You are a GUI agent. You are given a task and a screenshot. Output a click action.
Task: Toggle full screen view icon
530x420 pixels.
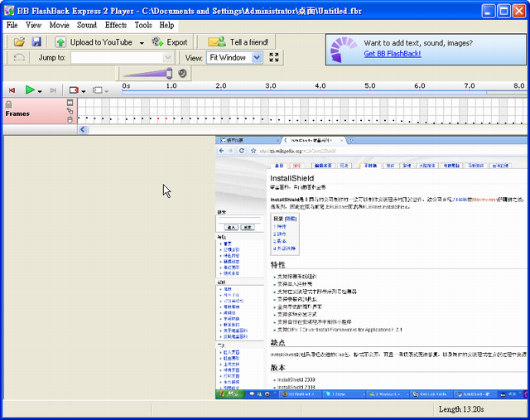pos(274,58)
